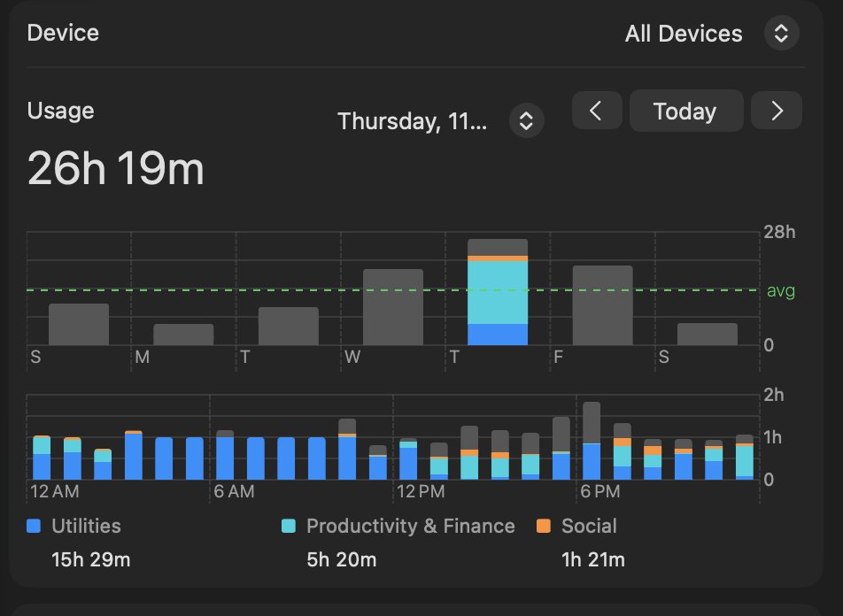Click the Usage heading label
This screenshot has height=616, width=843.
coord(61,111)
